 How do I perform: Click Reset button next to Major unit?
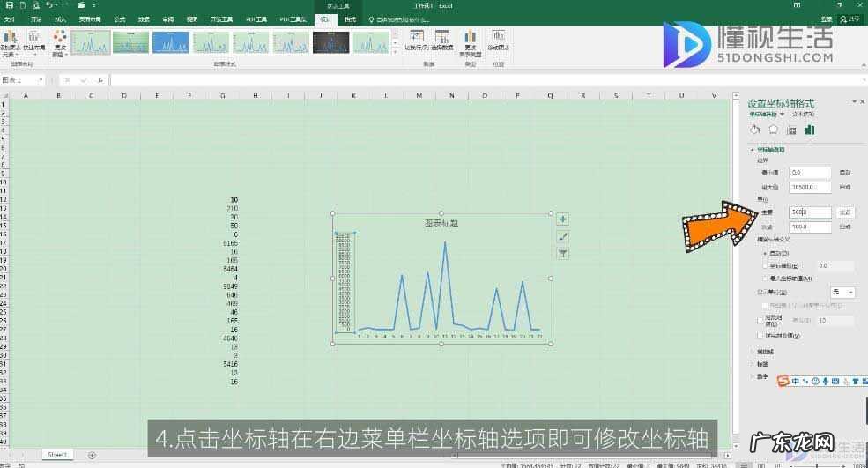[x=845, y=212]
